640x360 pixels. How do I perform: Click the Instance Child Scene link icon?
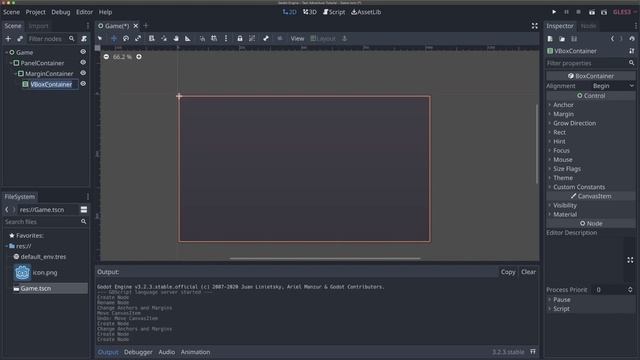click(20, 39)
